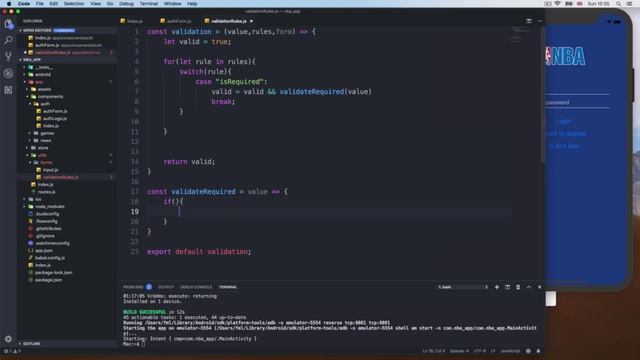This screenshot has width=640, height=360.
Task: Expand the android folder
Action: [x=43, y=75]
